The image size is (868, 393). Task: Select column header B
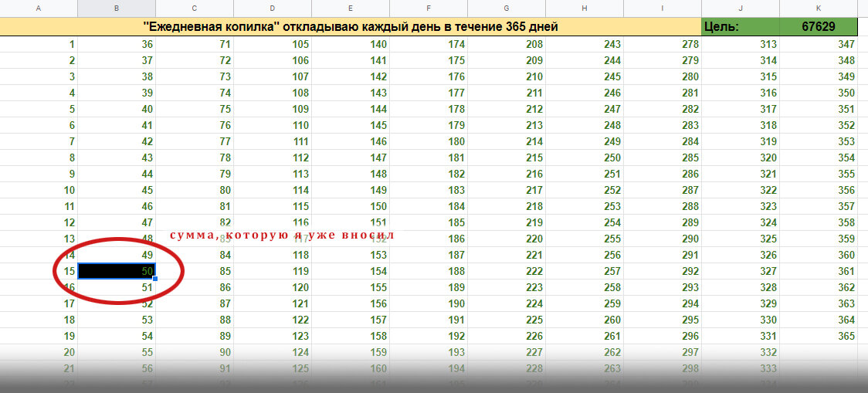click(x=117, y=8)
